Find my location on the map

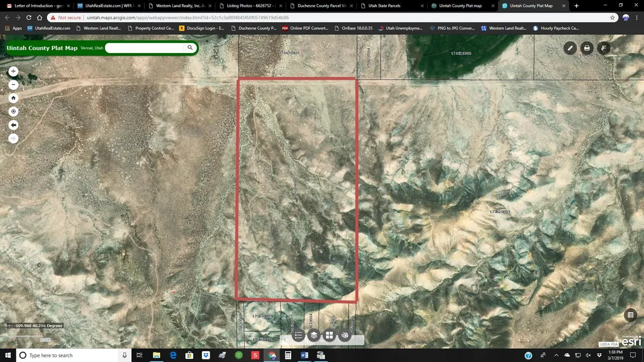point(13,112)
